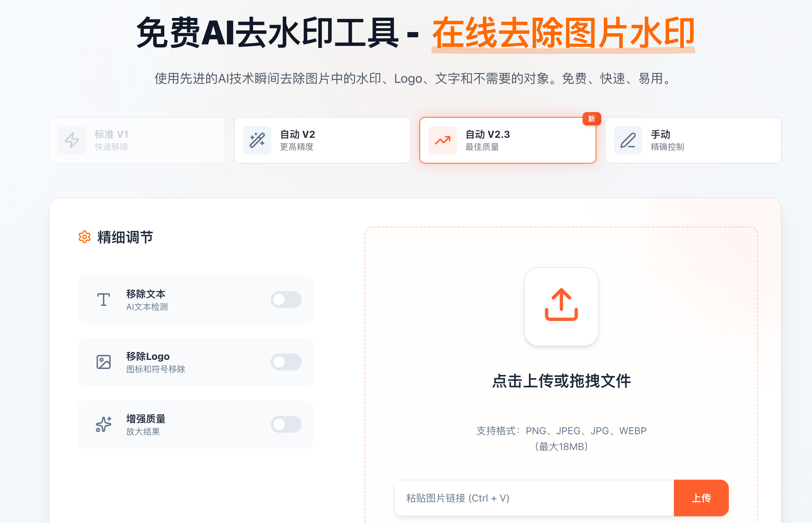
Task: Switch on the 增强质量 toggle
Action: click(x=286, y=424)
